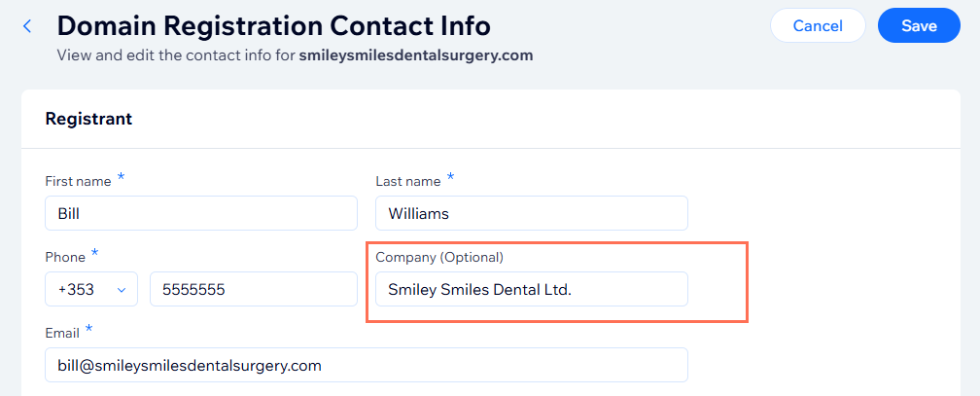Click the required asterisk beside the Email label
This screenshot has width=980, height=396.
[x=90, y=330]
